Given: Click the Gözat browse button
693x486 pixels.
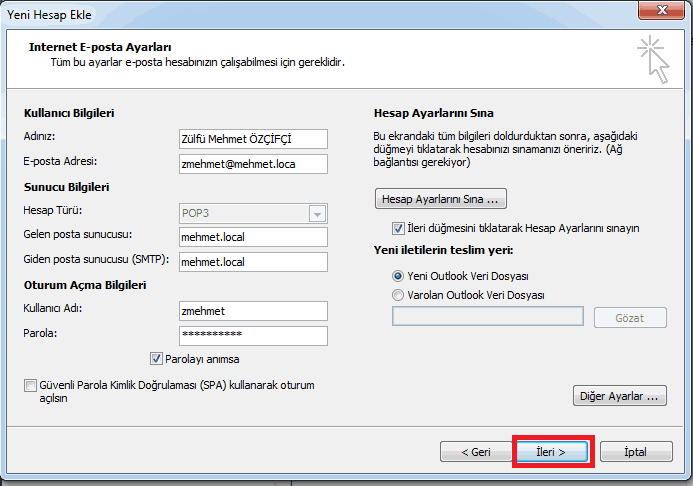Looking at the screenshot, I should [x=630, y=318].
